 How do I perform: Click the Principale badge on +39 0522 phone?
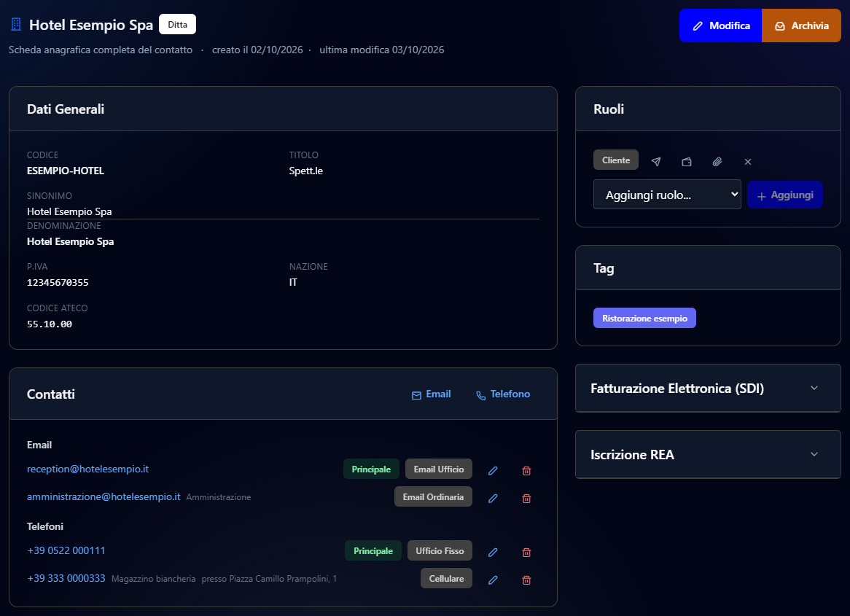click(x=373, y=550)
